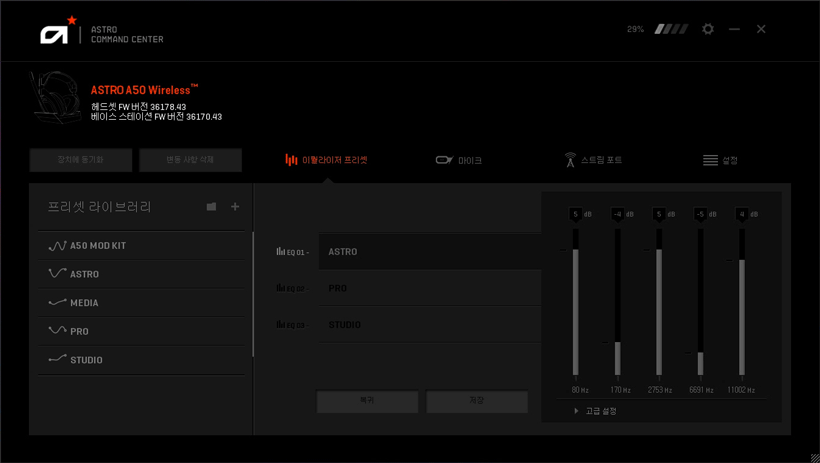Click the 11002 Hz frequency label
The image size is (820, 463).
[741, 390]
